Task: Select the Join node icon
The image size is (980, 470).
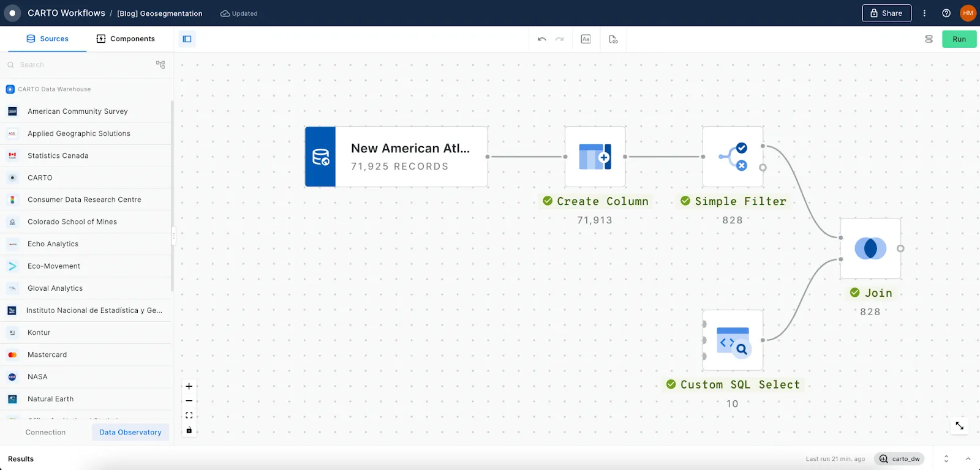Action: [870, 248]
